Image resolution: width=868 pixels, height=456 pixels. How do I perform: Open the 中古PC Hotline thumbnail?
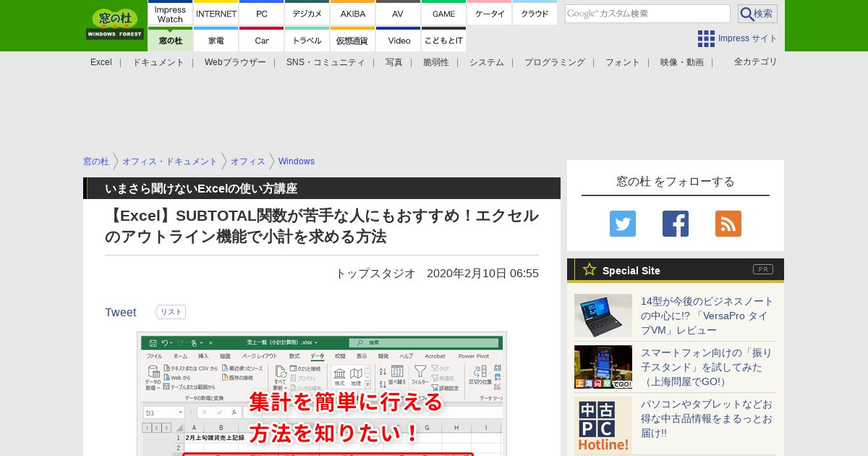603,426
